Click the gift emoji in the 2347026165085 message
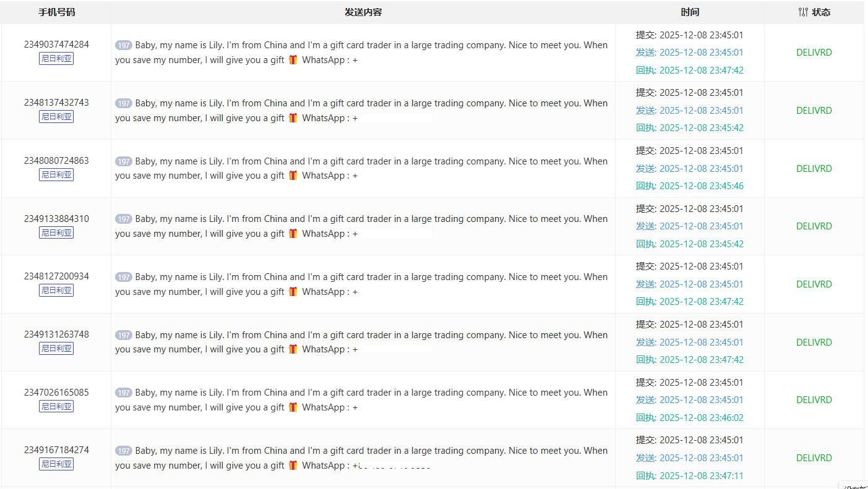This screenshot has height=489, width=868. (293, 407)
